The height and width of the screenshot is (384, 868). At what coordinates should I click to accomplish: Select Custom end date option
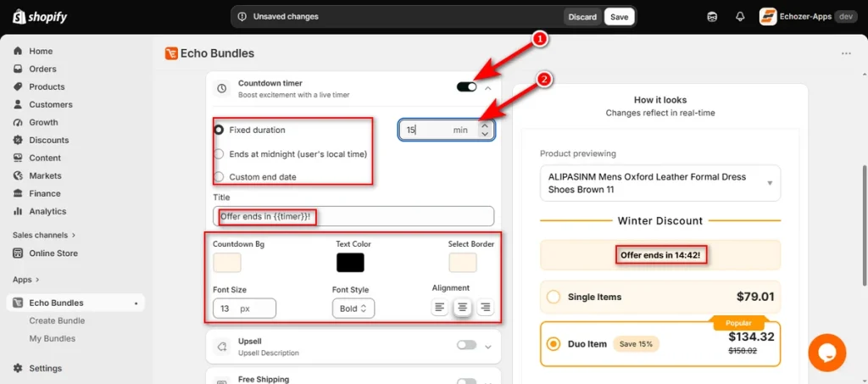click(219, 177)
